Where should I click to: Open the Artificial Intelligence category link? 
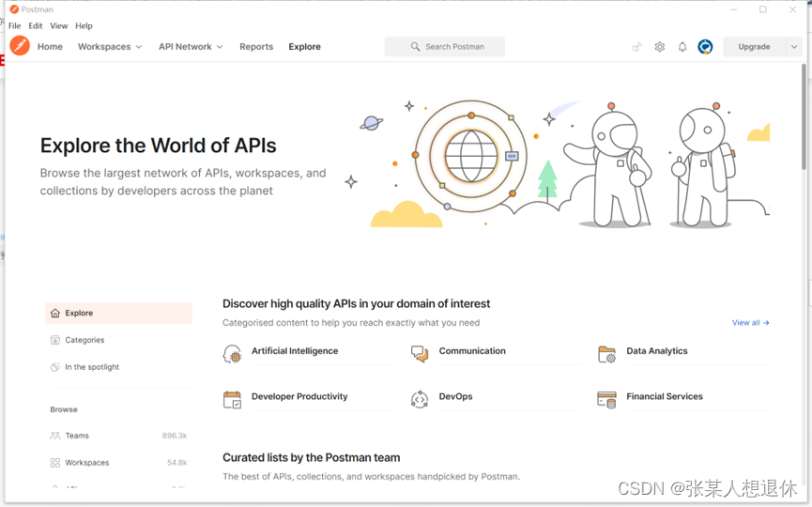295,350
